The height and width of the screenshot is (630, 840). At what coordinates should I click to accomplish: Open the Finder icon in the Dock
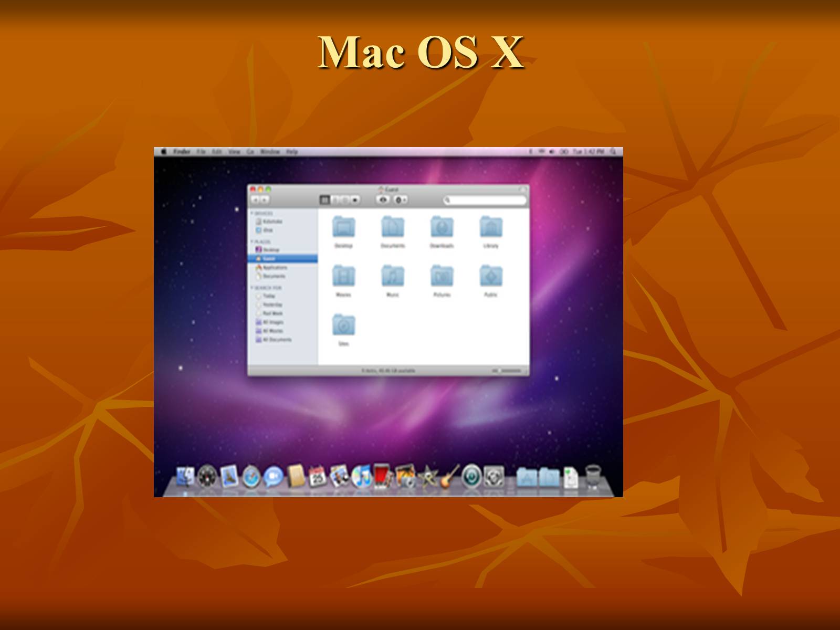coord(184,476)
